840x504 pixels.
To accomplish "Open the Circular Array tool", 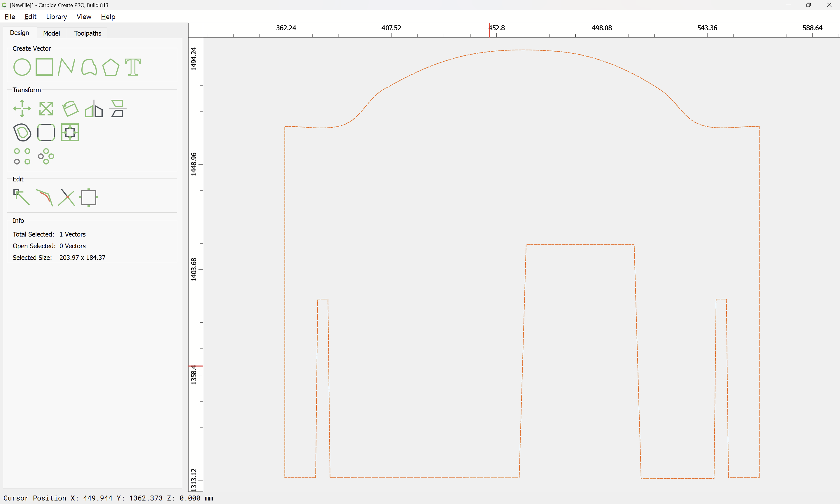I will point(46,156).
